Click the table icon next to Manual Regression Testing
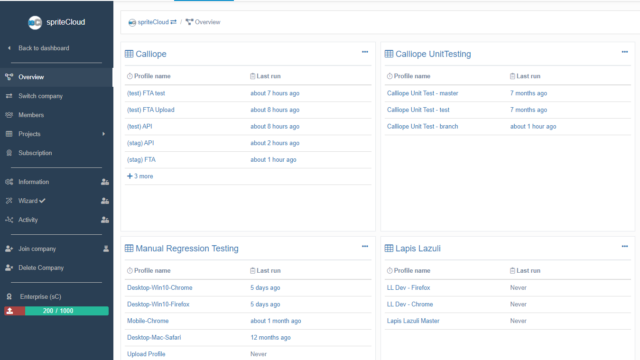 click(x=129, y=248)
